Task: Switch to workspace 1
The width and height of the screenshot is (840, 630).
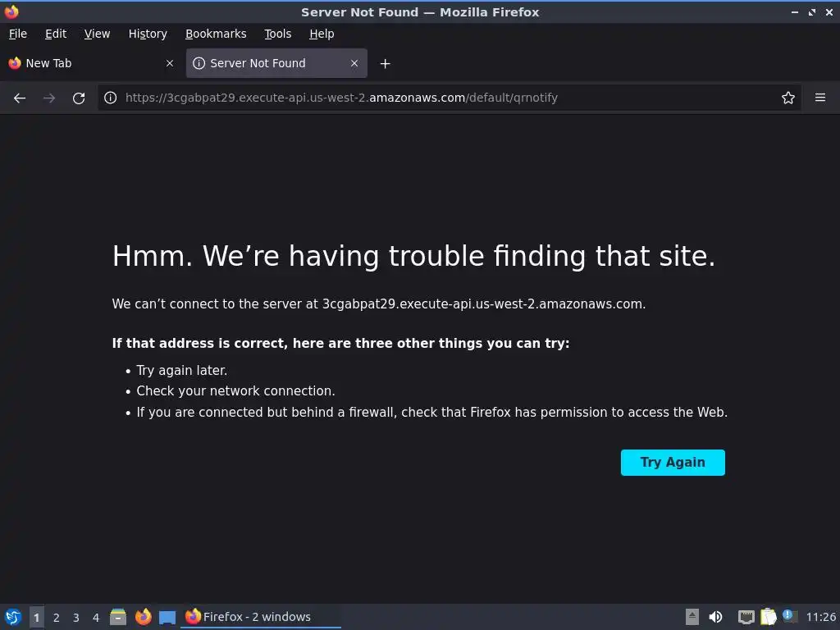Action: [36, 617]
